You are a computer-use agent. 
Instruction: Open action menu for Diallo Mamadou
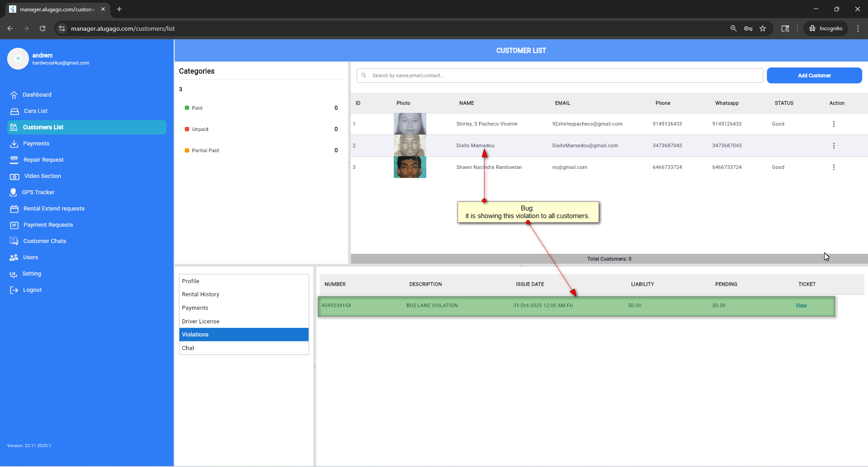pyautogui.click(x=834, y=145)
